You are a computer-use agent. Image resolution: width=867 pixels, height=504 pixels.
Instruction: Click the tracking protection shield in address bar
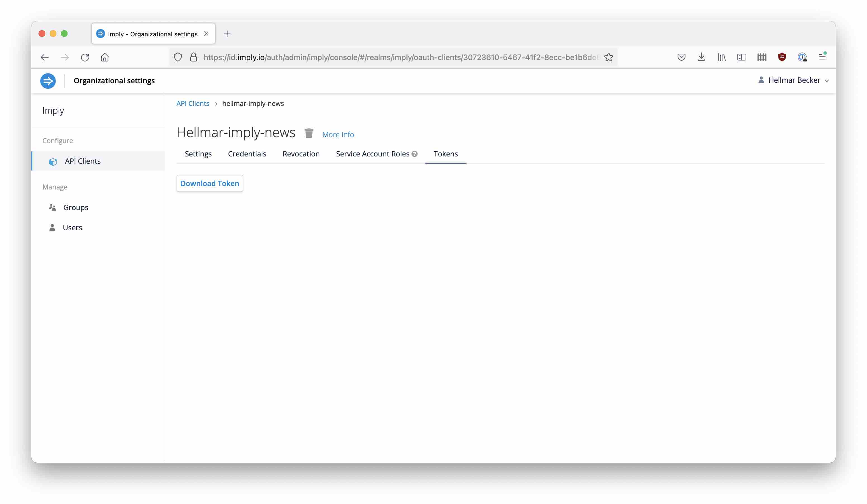click(178, 57)
